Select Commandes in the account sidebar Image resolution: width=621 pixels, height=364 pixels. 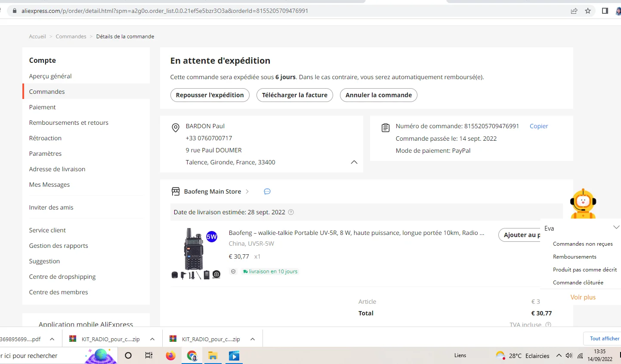tap(47, 92)
